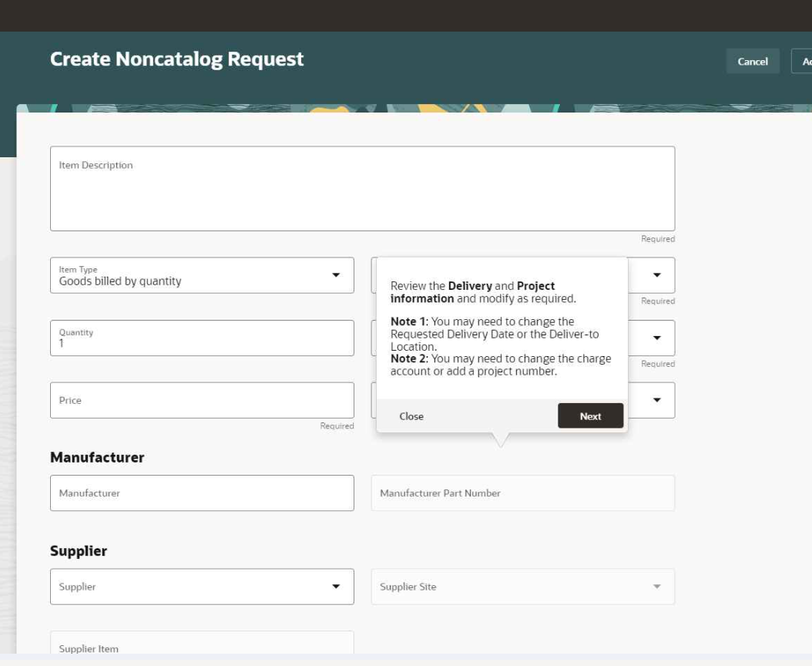Expand the Supplier dropdown list

(x=336, y=587)
